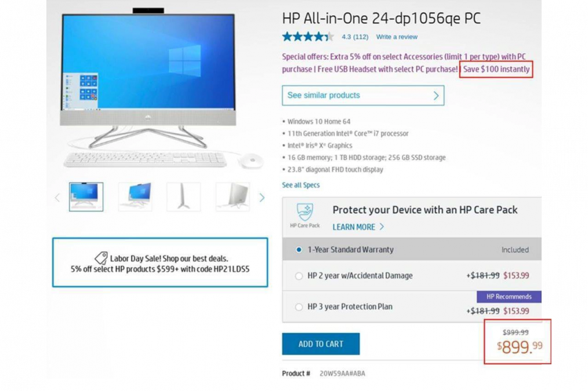Click the chevron beside LEARN MORE
Screen dimensions: 588x391
(x=382, y=226)
